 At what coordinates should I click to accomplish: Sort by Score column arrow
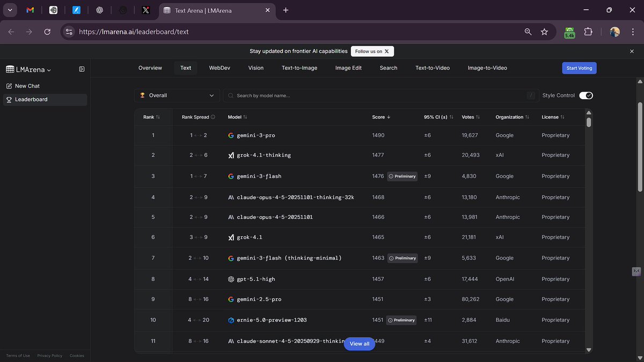389,117
